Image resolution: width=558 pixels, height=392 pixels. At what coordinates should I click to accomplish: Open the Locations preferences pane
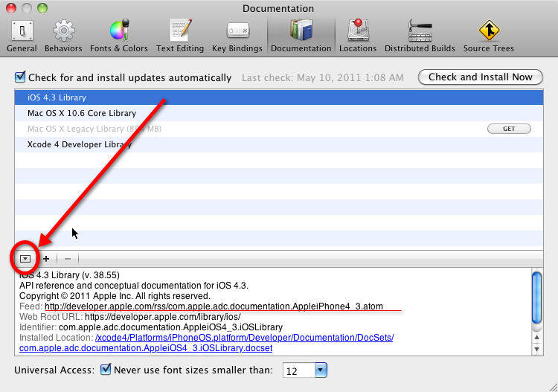pos(358,36)
